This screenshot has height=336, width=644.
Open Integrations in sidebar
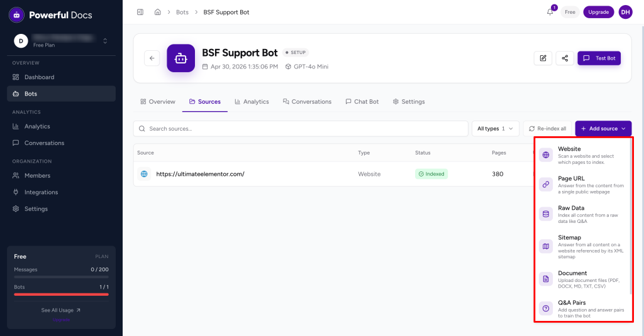pos(61,192)
